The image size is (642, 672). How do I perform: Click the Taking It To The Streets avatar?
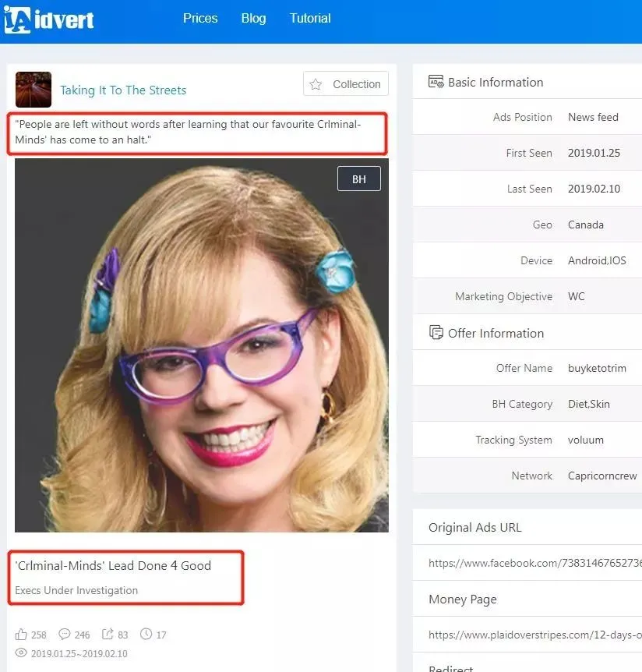(x=34, y=90)
